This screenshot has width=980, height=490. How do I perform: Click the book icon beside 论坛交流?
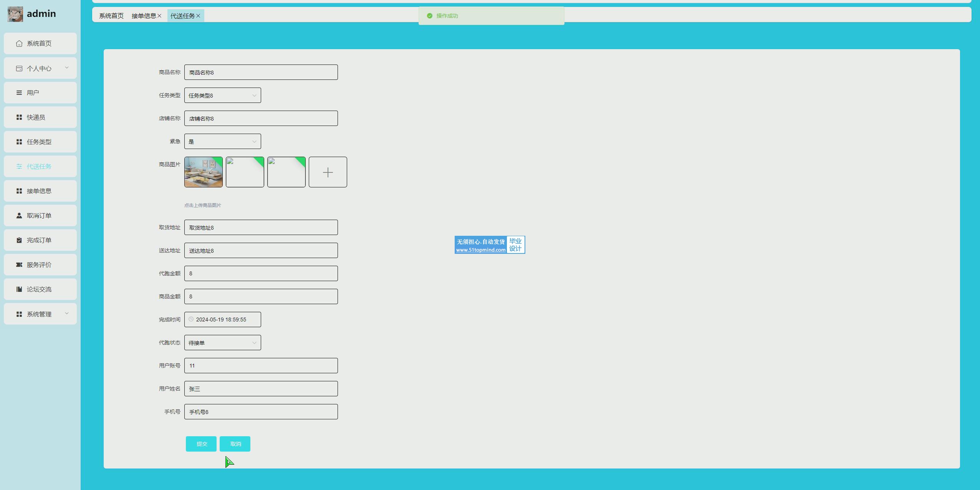(19, 289)
